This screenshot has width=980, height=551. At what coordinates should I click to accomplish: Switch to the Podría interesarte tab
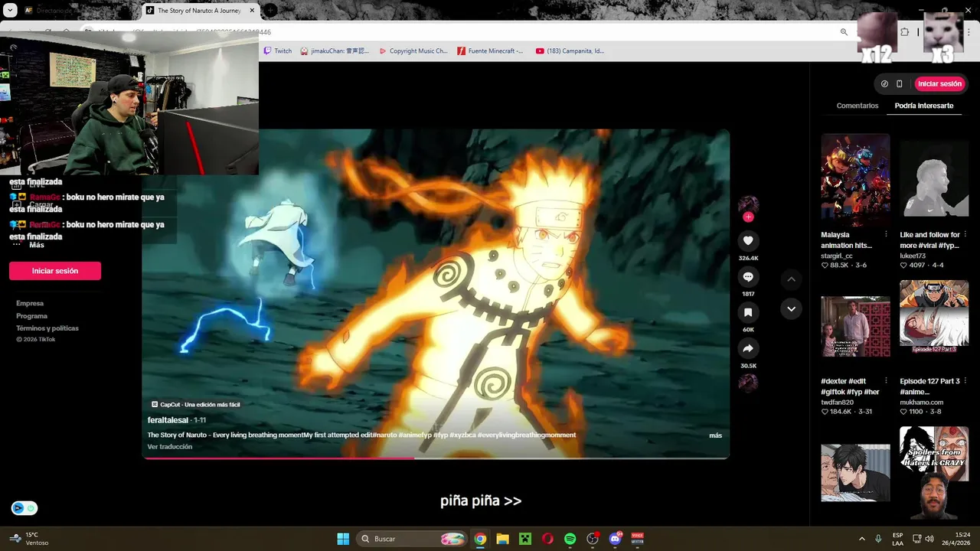tap(924, 106)
